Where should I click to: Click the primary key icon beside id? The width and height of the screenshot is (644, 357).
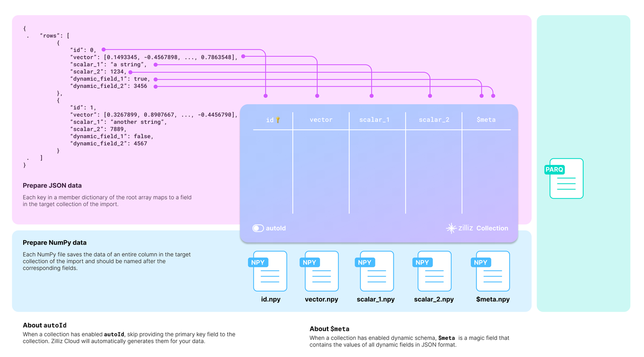point(277,120)
